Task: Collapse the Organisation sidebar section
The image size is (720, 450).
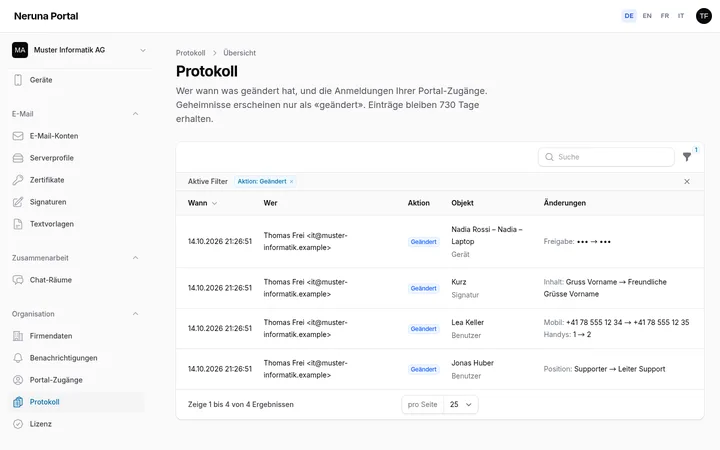Action: tap(135, 314)
